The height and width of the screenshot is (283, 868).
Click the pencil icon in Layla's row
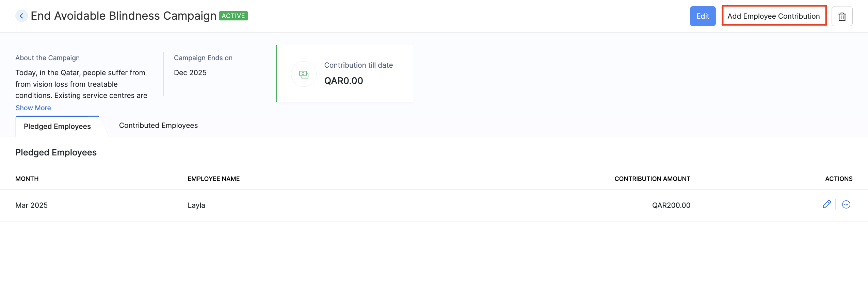click(x=827, y=204)
